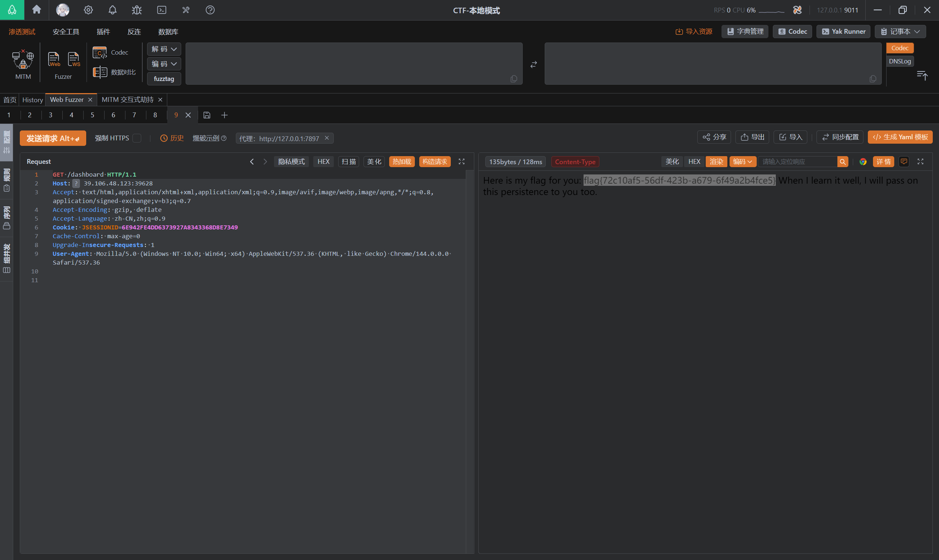
Task: Open the response 编码 encoding dropdown
Action: click(743, 162)
